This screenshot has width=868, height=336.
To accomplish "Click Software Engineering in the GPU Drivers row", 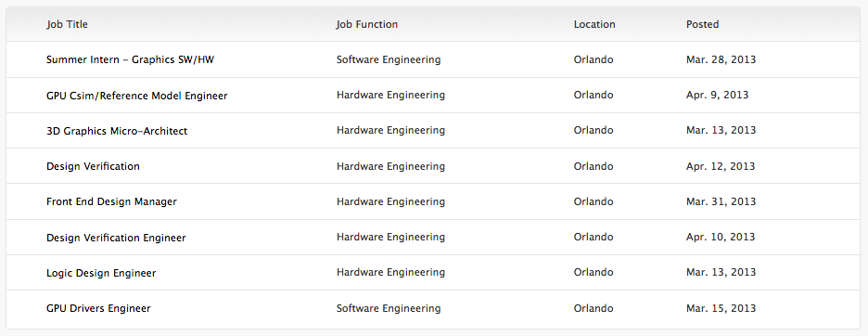I will (x=389, y=308).
